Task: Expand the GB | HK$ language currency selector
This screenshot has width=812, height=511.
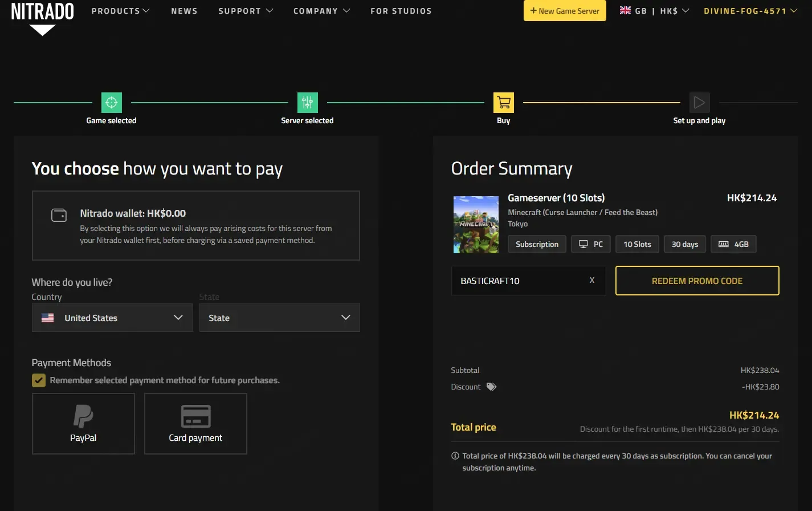Action: tap(654, 11)
